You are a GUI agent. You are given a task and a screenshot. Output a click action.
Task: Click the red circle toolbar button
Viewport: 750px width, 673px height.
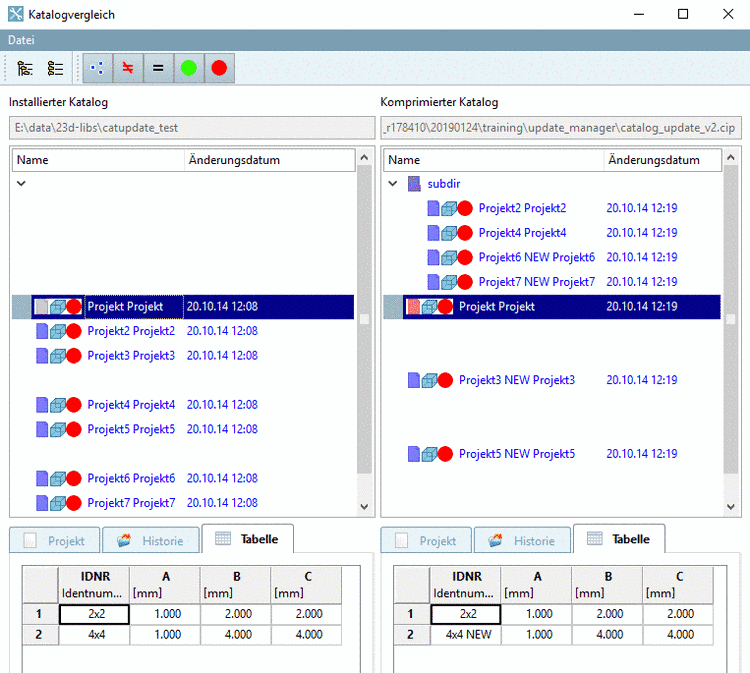pyautogui.click(x=219, y=69)
